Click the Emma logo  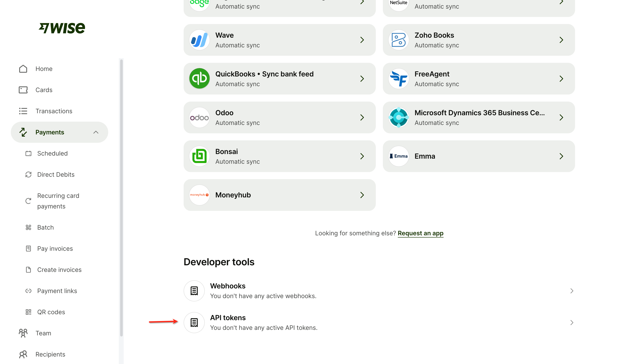tap(399, 156)
